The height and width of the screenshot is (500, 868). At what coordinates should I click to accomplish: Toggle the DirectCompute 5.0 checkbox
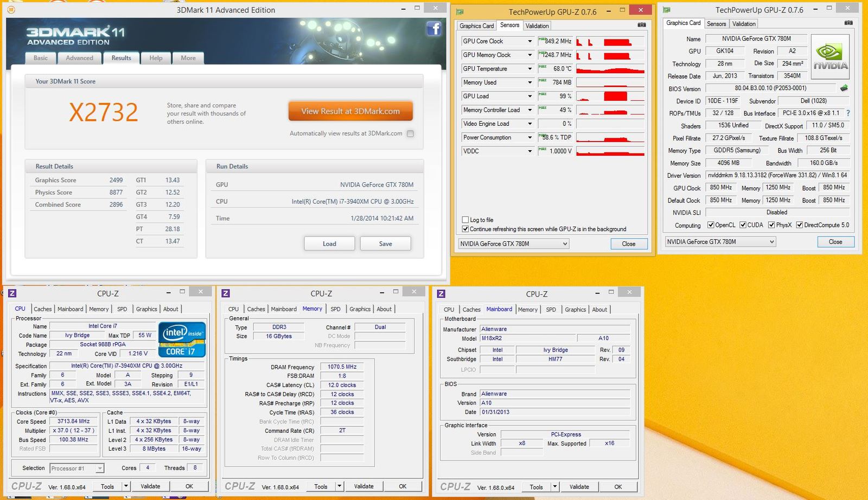coord(799,225)
